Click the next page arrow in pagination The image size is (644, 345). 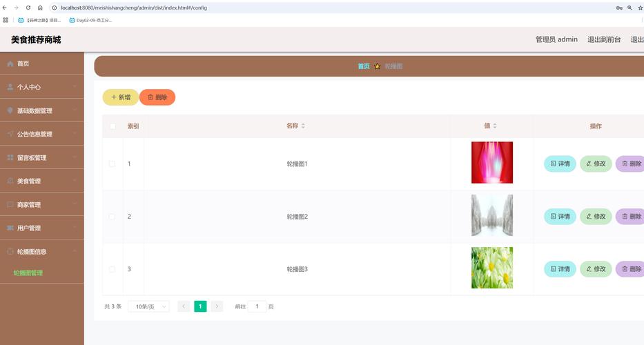[217, 306]
